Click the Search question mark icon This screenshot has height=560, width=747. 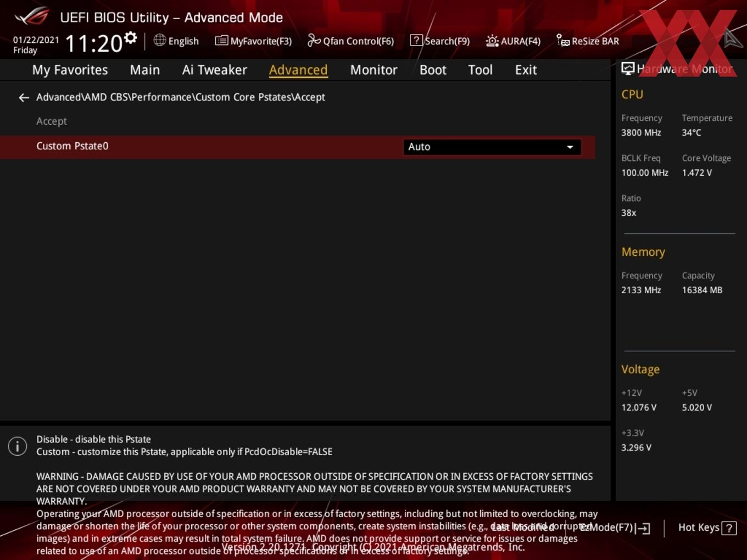[x=416, y=40]
